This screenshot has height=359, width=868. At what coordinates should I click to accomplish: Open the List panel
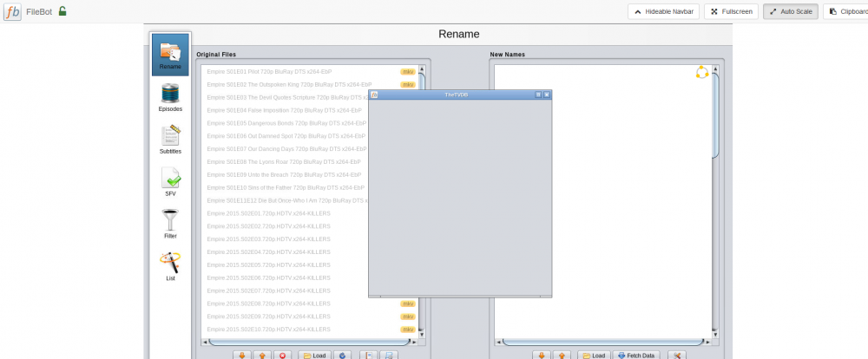[170, 266]
